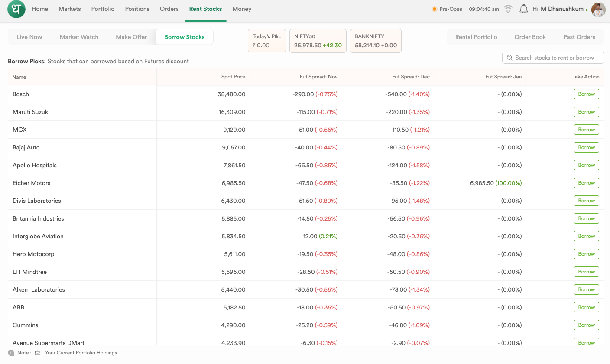
Task: Switch to the Live Now tab
Action: [29, 37]
